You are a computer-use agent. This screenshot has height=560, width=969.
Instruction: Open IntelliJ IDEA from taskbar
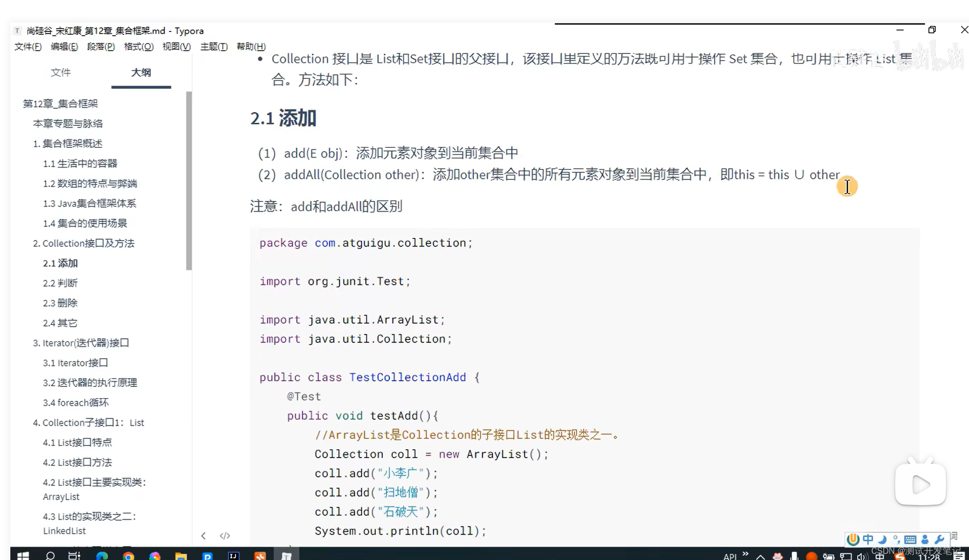point(233,556)
